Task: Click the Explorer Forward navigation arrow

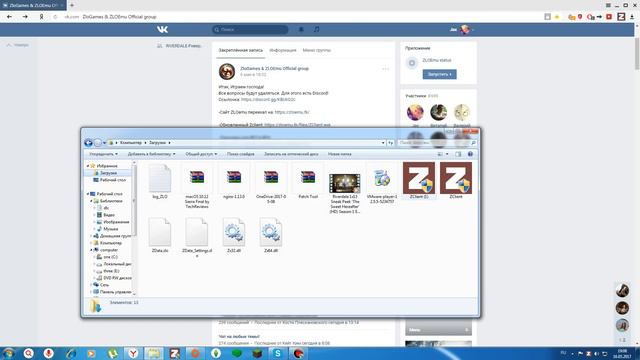Action: [x=98, y=143]
